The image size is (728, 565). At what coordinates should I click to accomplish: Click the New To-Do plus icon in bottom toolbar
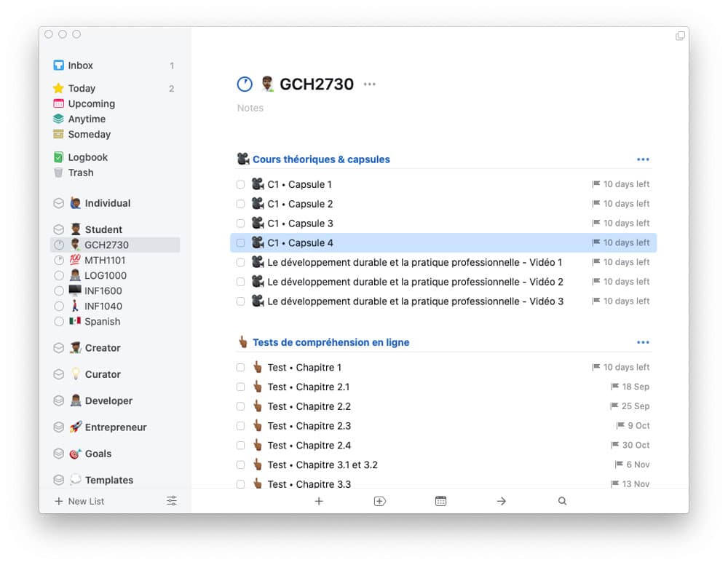pos(319,501)
